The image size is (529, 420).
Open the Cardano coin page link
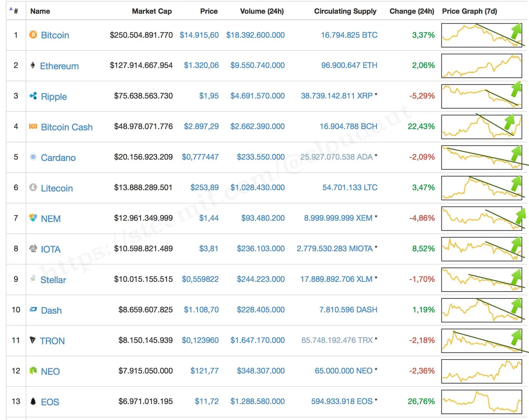58,157
